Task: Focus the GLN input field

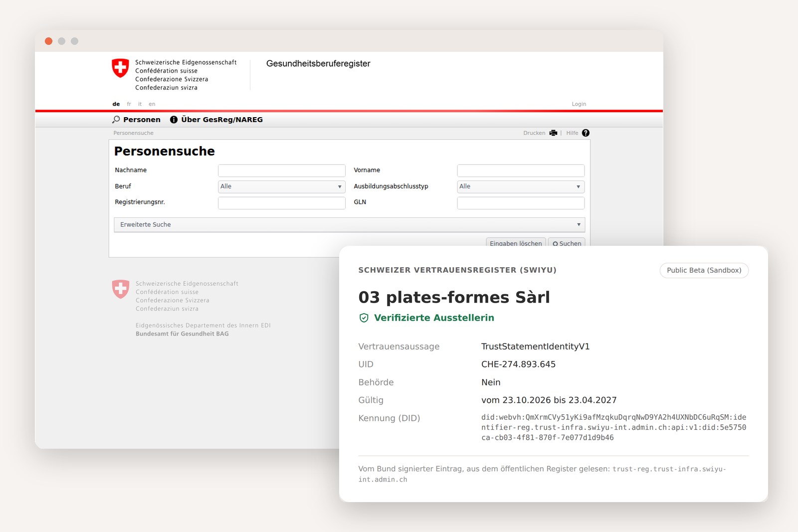Action: (521, 203)
